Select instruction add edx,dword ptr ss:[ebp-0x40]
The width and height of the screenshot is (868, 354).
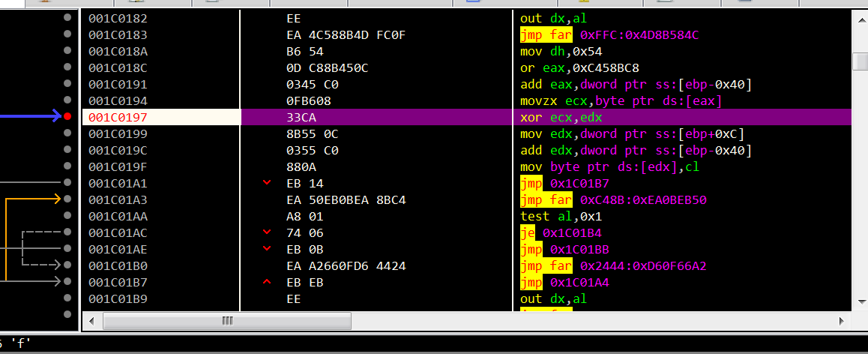pos(636,150)
